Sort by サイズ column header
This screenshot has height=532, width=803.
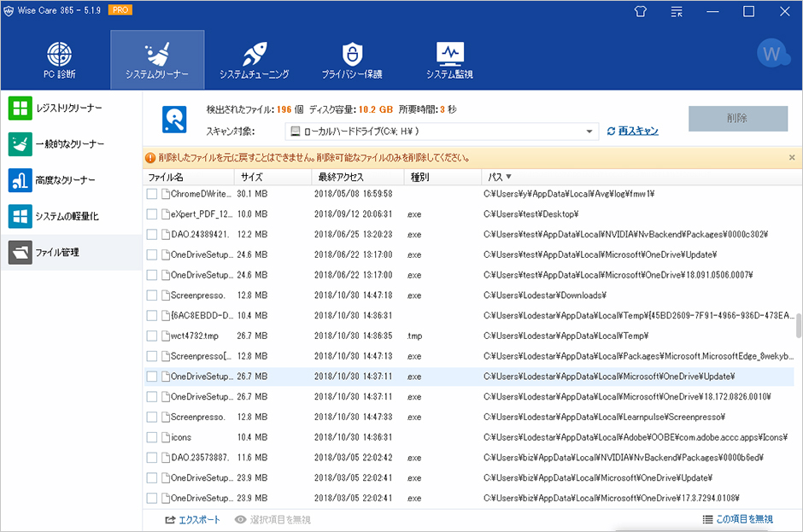[273, 177]
